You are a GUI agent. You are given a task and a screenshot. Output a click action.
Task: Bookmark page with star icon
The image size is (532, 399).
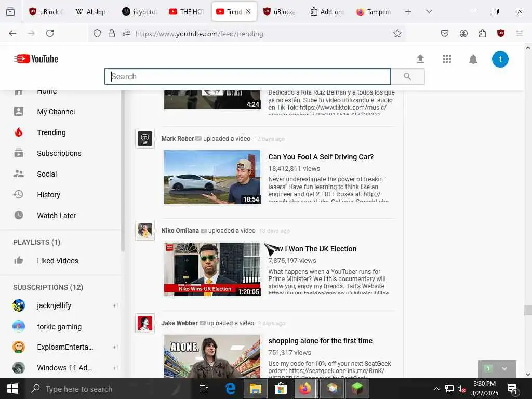(x=397, y=33)
